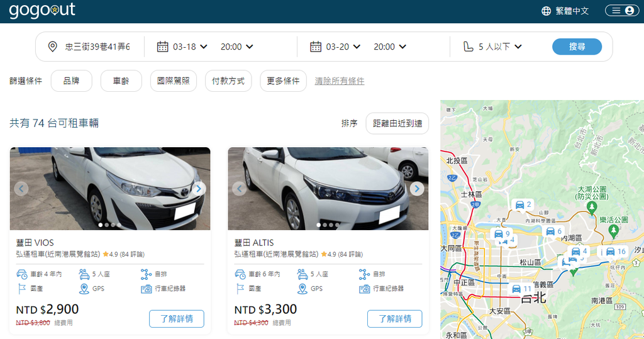The height and width of the screenshot is (339, 644).
Task: Open the 豐田 ALTIS car photo
Action: [328, 189]
